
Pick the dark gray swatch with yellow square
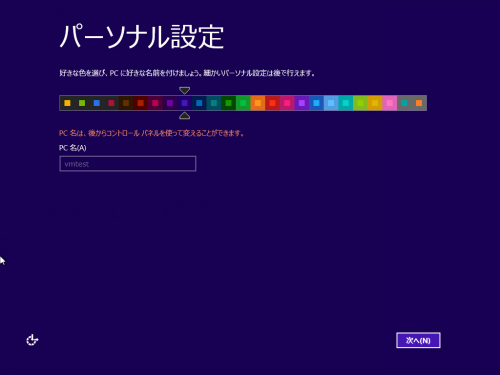pyautogui.click(x=67, y=103)
